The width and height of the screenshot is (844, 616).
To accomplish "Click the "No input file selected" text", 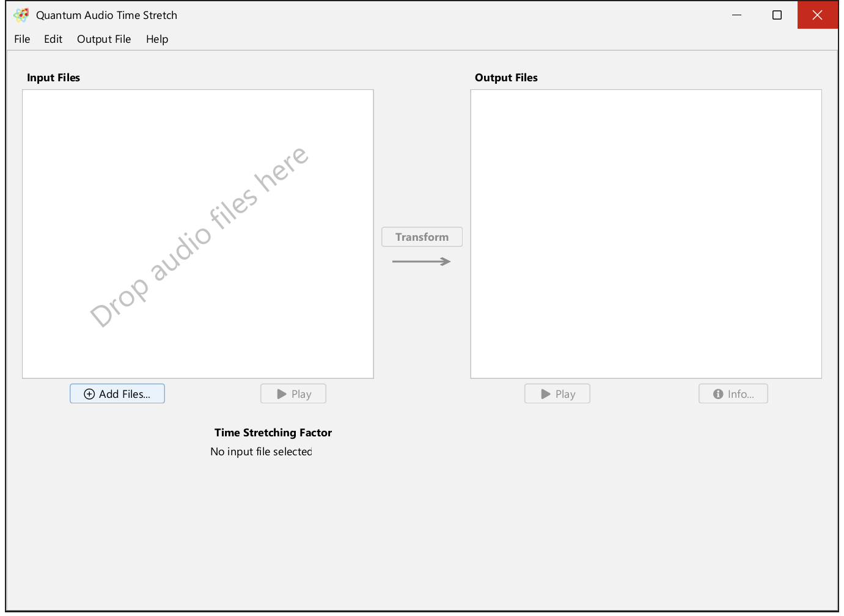I will (x=261, y=452).
